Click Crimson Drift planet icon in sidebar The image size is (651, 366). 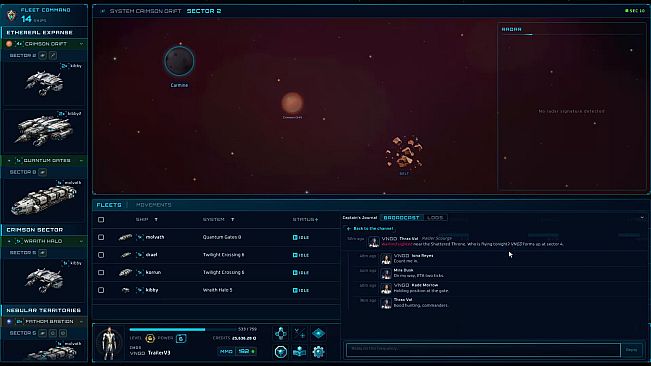pos(9,44)
